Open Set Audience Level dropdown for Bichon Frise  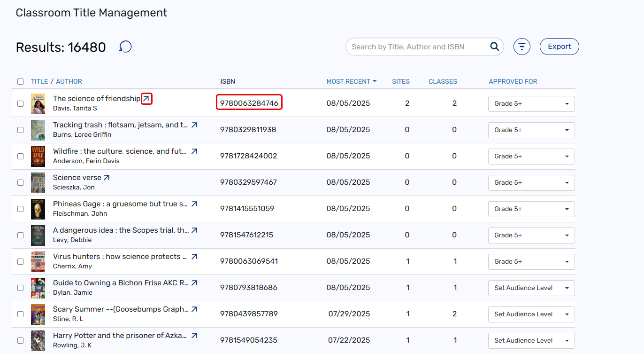point(531,288)
